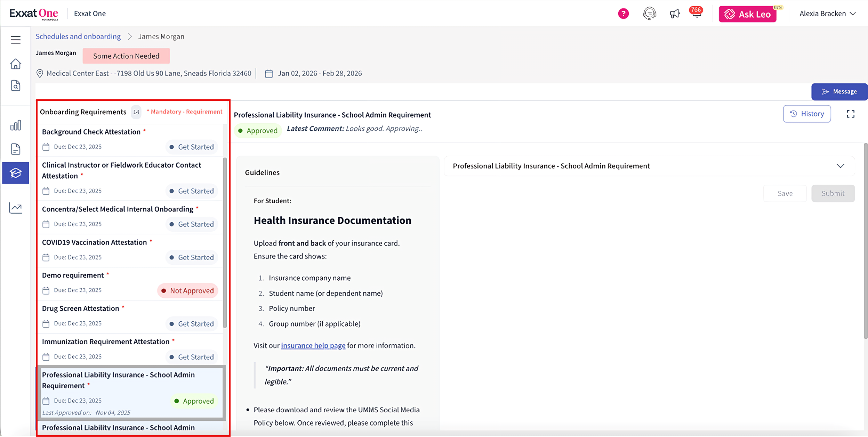868x437 pixels.
Task: Open the support headset chat icon
Action: click(649, 14)
